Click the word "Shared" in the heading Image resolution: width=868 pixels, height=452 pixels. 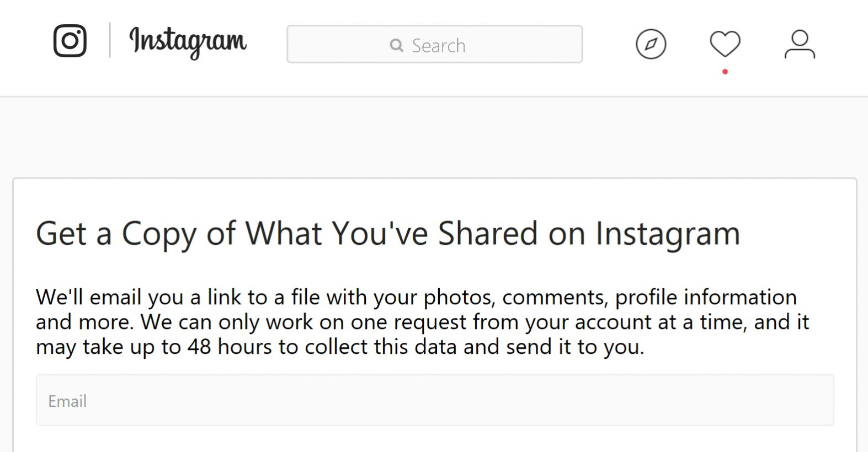click(x=488, y=234)
